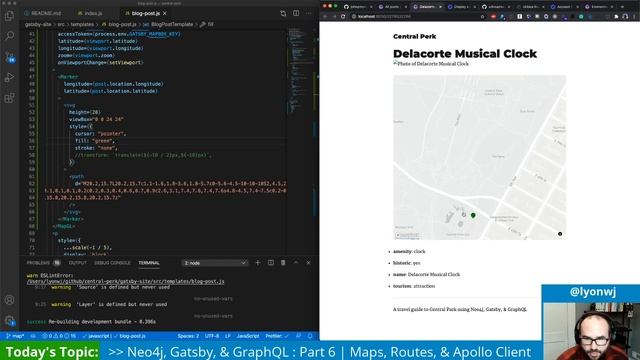Open the blog-post.js file path link in terminal
The width and height of the screenshot is (640, 360).
[125, 281]
